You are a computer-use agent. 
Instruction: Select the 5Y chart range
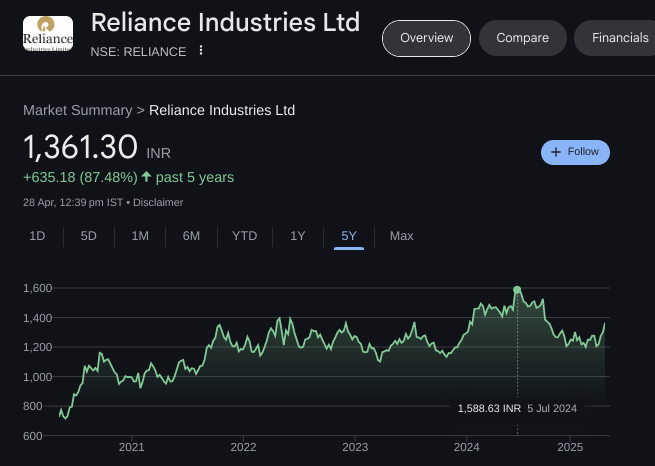[349, 236]
